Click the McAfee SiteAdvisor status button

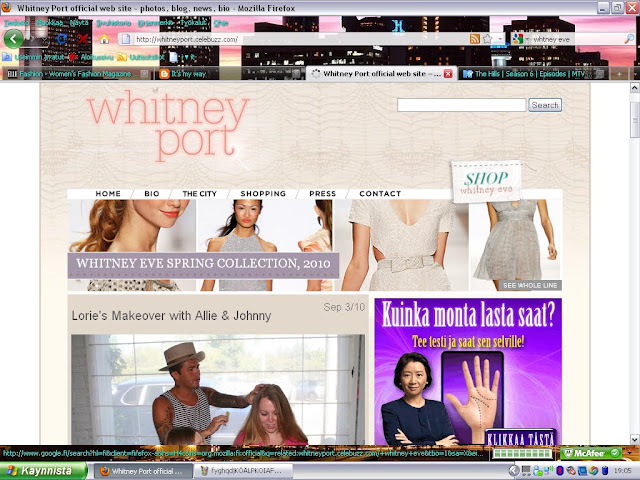[591, 453]
